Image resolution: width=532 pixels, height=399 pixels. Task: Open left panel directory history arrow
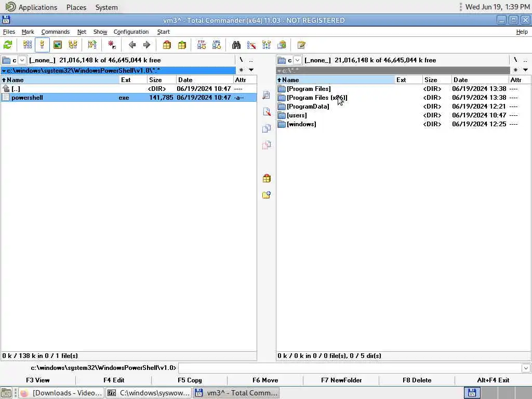[x=251, y=70]
